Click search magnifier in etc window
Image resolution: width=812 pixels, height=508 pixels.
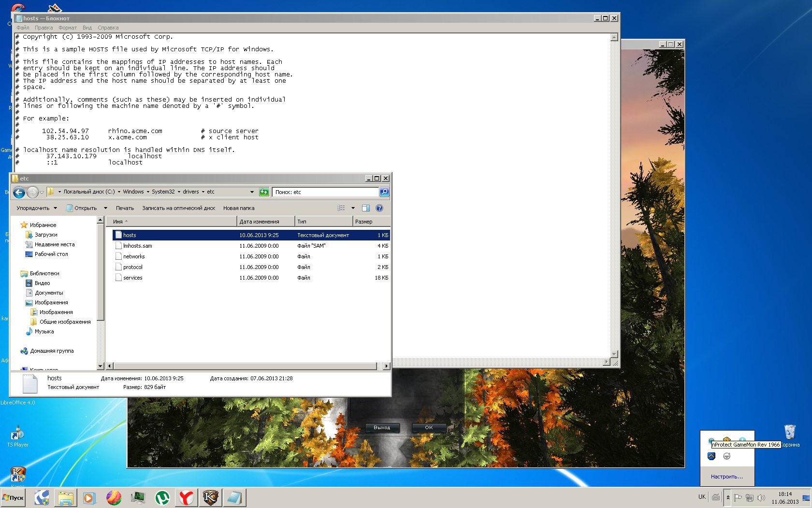click(384, 192)
